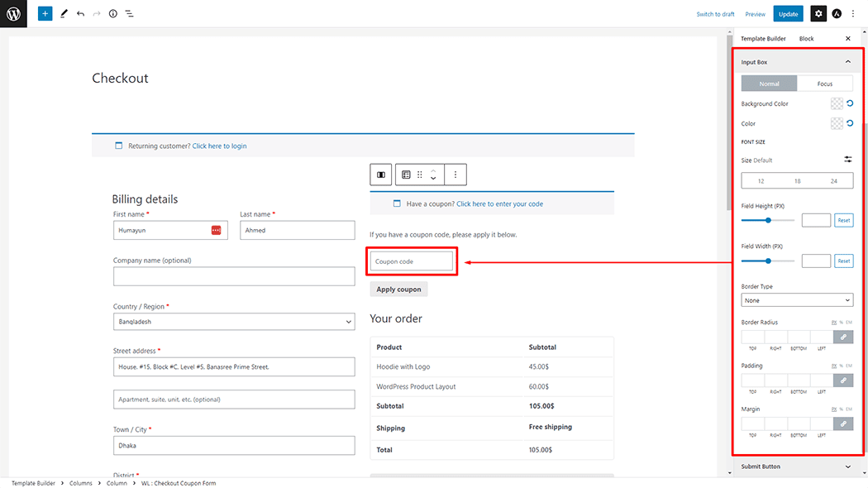Open the block inserter plus button
The image size is (868, 488).
[45, 14]
